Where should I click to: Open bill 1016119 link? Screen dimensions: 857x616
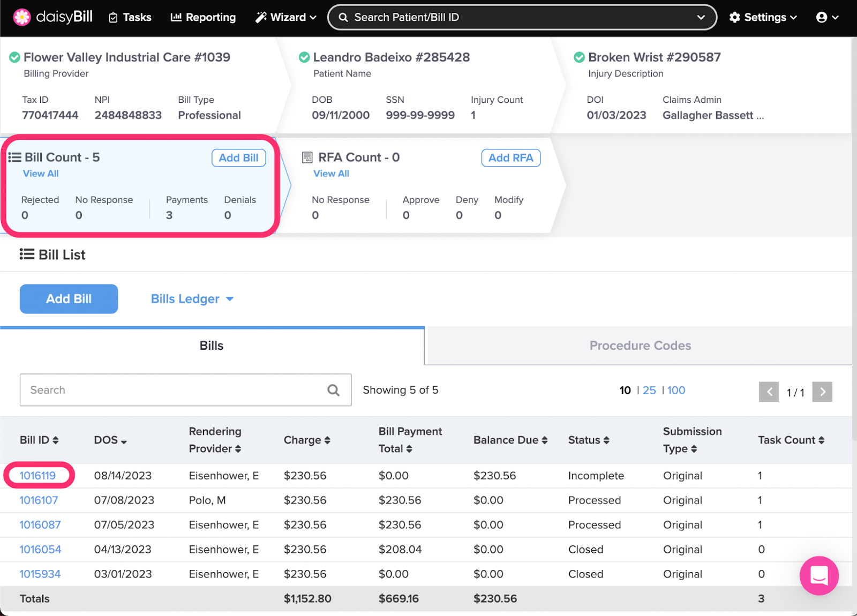[37, 476]
